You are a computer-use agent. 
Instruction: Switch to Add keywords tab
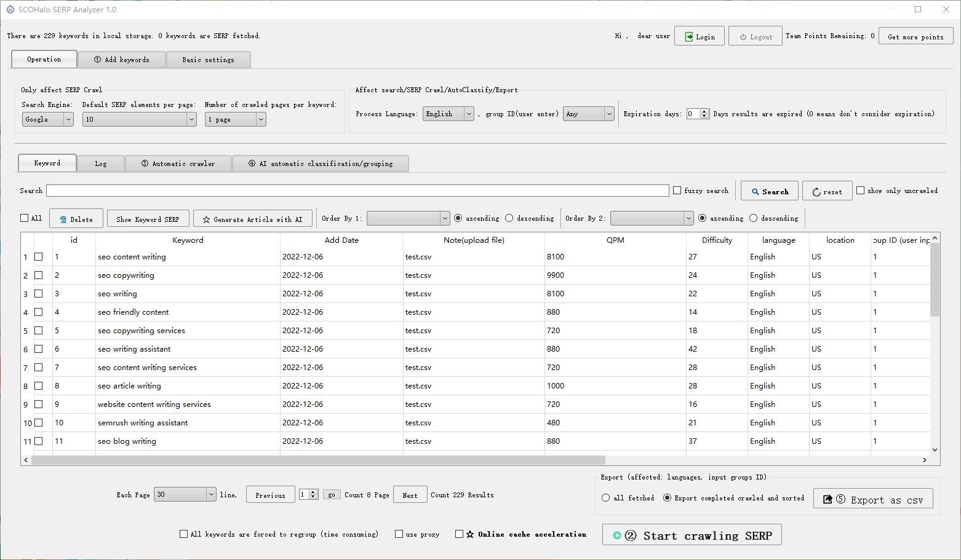[122, 60]
